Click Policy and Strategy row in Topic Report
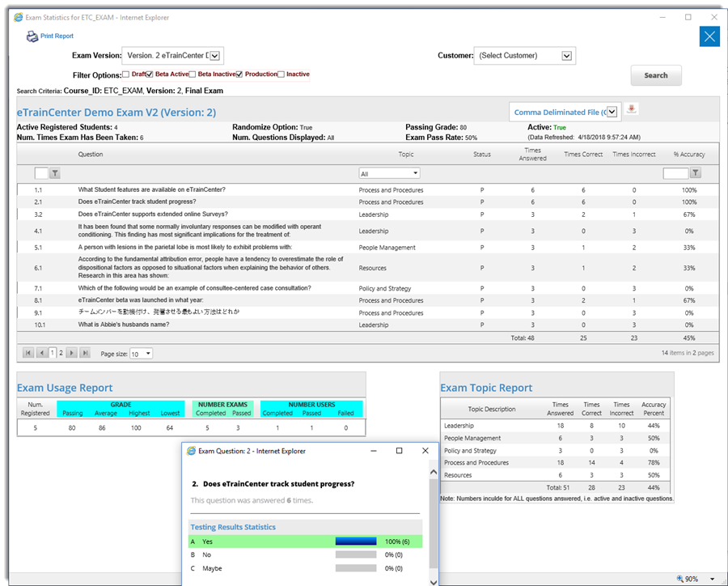 point(557,451)
